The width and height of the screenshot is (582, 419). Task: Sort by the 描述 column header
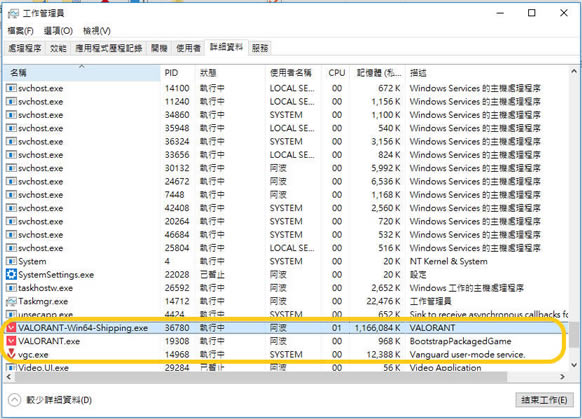[x=486, y=73]
